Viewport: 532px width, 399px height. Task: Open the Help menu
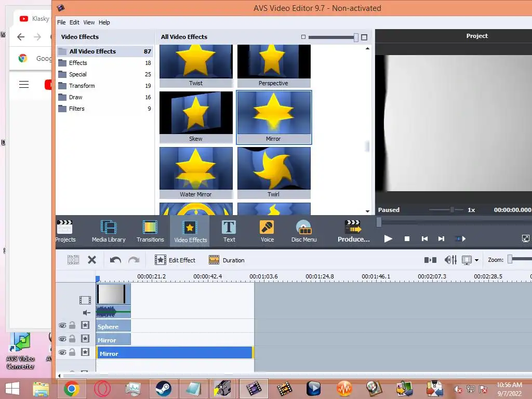pyautogui.click(x=104, y=22)
